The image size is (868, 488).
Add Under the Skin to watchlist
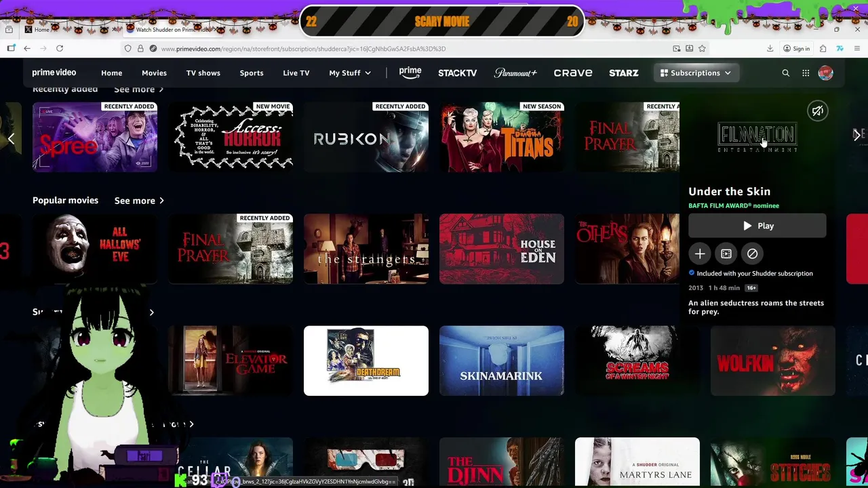700,253
